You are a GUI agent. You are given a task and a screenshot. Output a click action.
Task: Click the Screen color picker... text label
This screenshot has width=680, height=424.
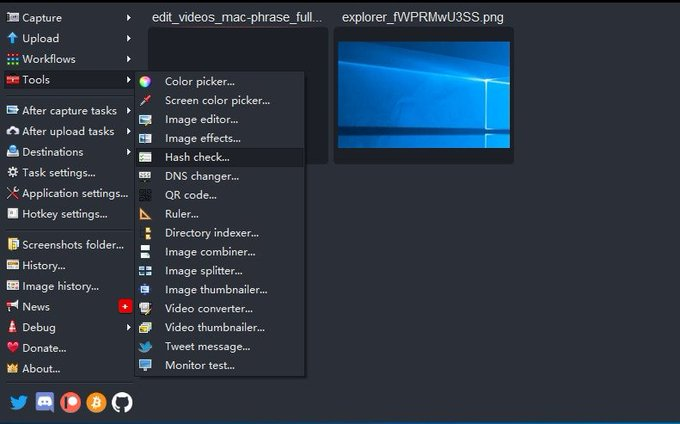217,101
